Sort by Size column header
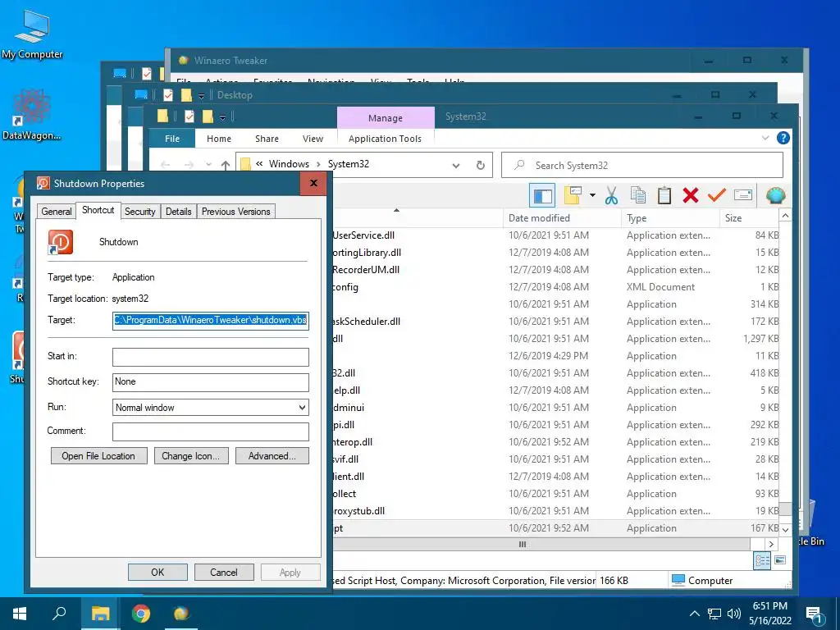The width and height of the screenshot is (840, 630). coord(748,218)
